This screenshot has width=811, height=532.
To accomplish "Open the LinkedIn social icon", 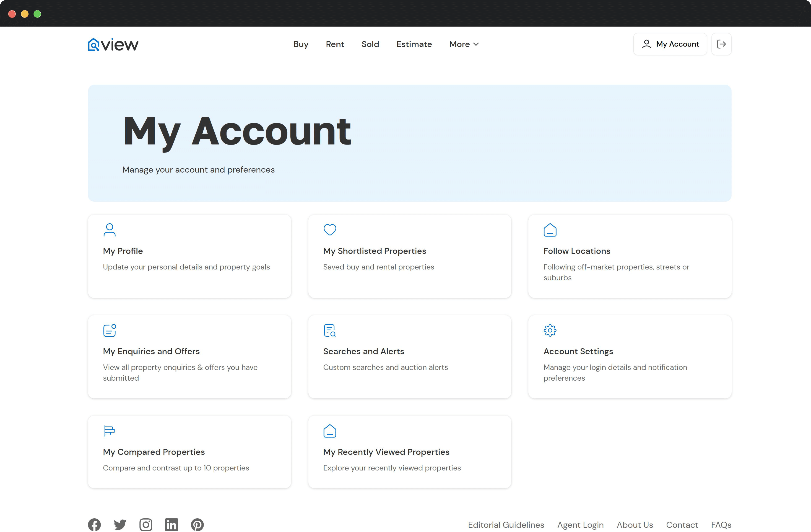I will click(172, 524).
